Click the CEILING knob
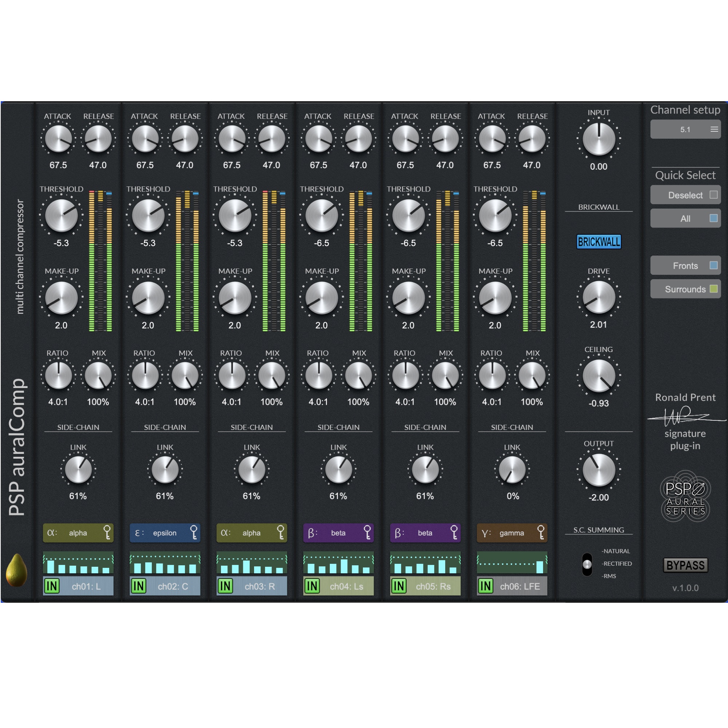 pos(598,376)
